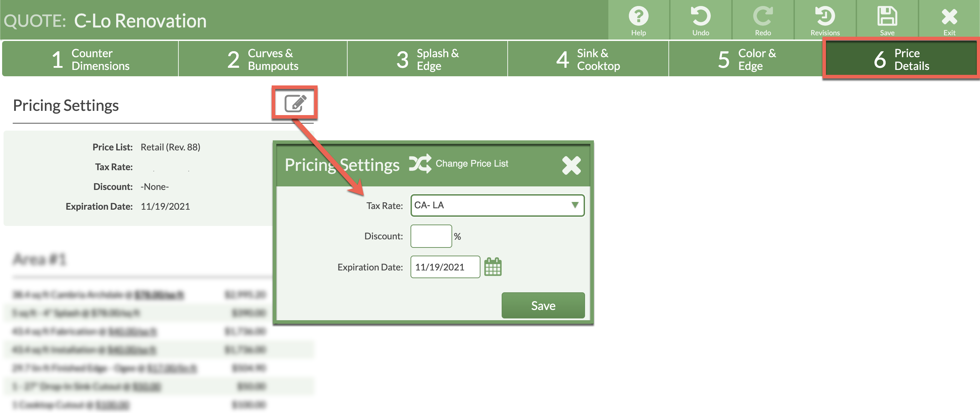Viewport: 980px width, 418px height.
Task: Save the quote using the Save icon
Action: point(887,19)
